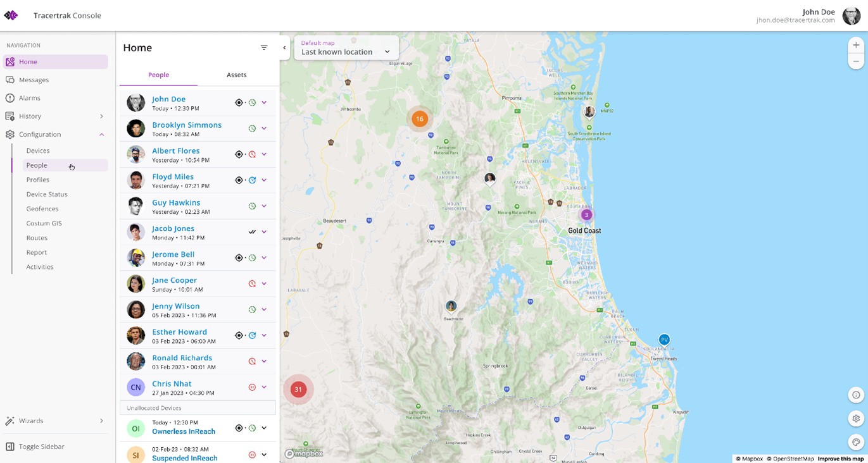Expand Brooklyn Simmons row chevron
Viewport: 868px width, 463px height.
264,128
